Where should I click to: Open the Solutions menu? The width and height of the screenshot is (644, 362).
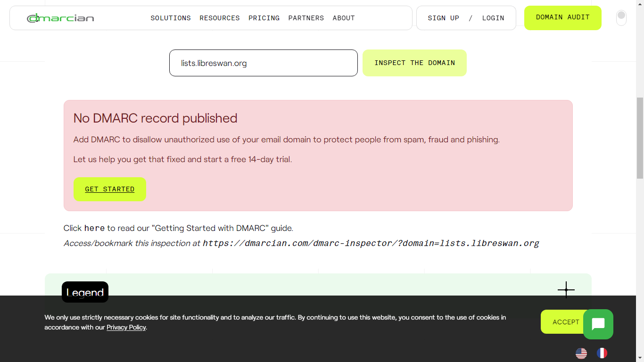click(x=171, y=18)
